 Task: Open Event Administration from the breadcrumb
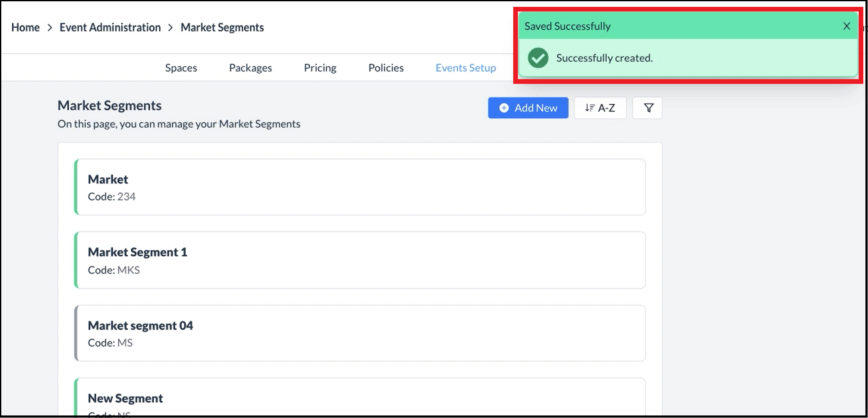click(x=110, y=28)
